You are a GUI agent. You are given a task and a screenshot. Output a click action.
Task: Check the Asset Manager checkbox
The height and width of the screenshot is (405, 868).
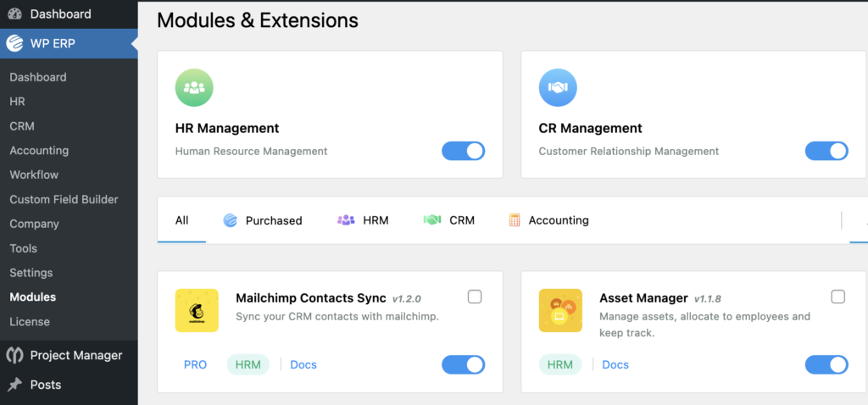point(838,297)
